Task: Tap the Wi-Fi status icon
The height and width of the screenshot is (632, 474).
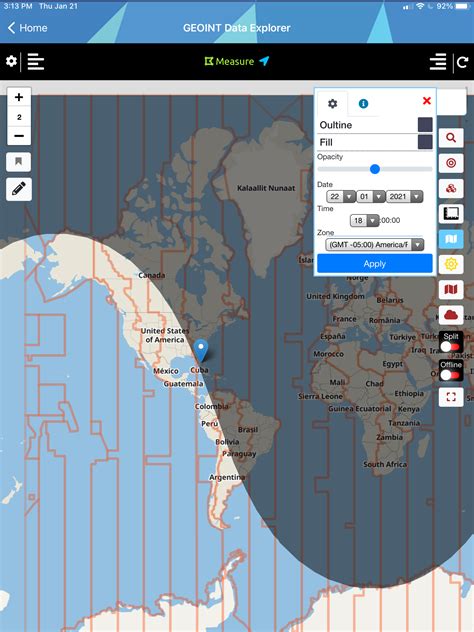Action: pos(420,6)
